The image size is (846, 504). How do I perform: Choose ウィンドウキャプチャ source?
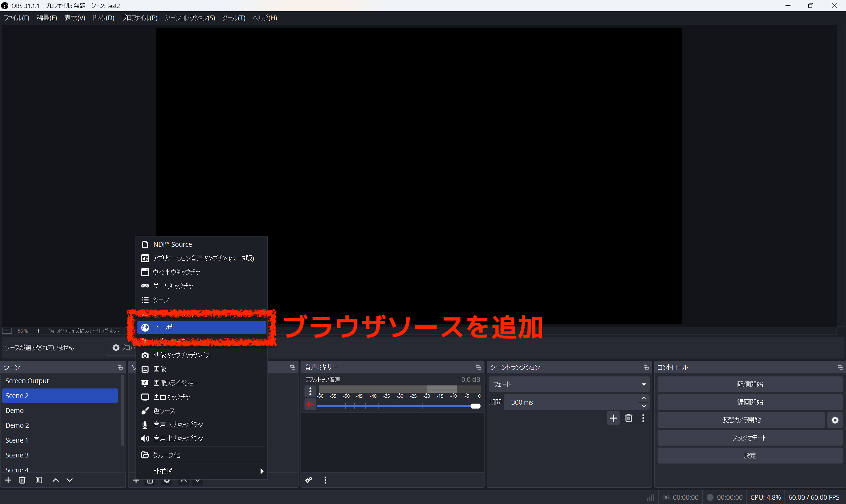tap(202, 272)
